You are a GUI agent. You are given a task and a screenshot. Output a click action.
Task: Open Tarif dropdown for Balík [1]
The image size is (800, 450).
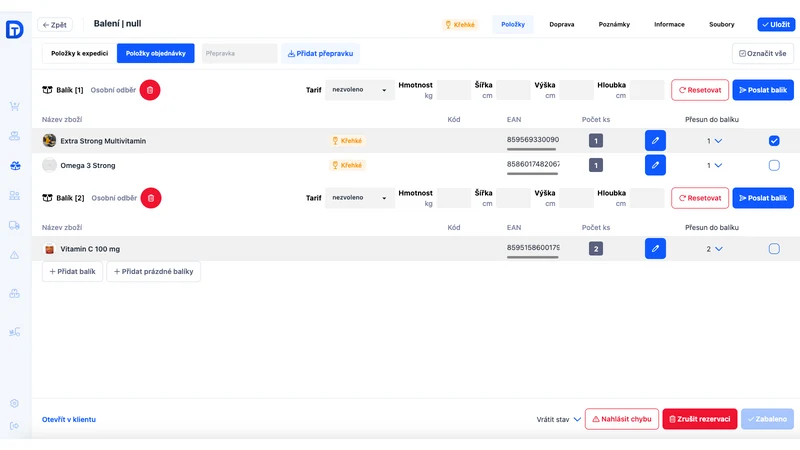click(360, 90)
